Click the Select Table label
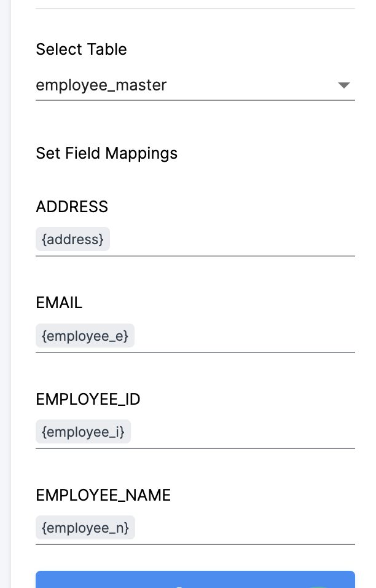This screenshot has height=588, width=376. point(81,50)
